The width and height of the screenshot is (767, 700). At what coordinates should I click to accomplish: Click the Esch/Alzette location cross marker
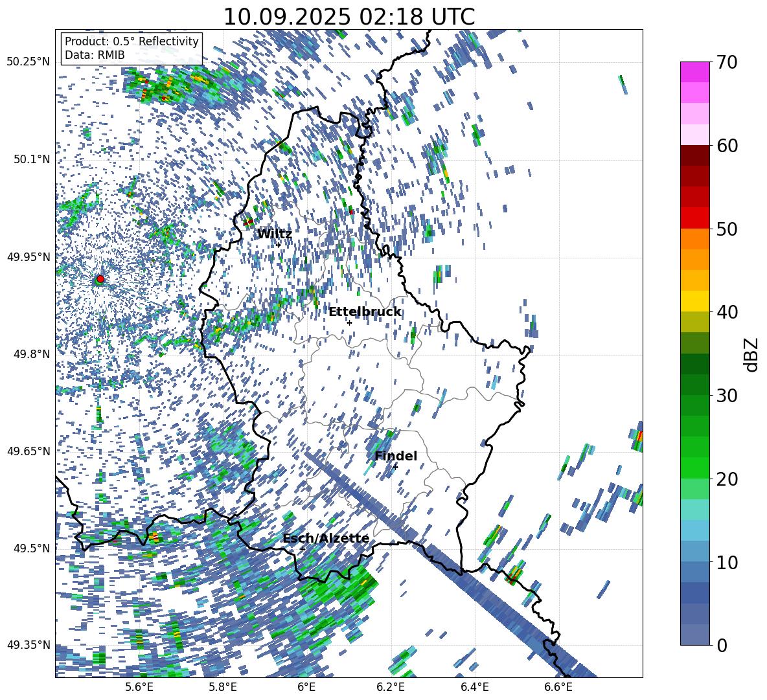pyautogui.click(x=303, y=549)
